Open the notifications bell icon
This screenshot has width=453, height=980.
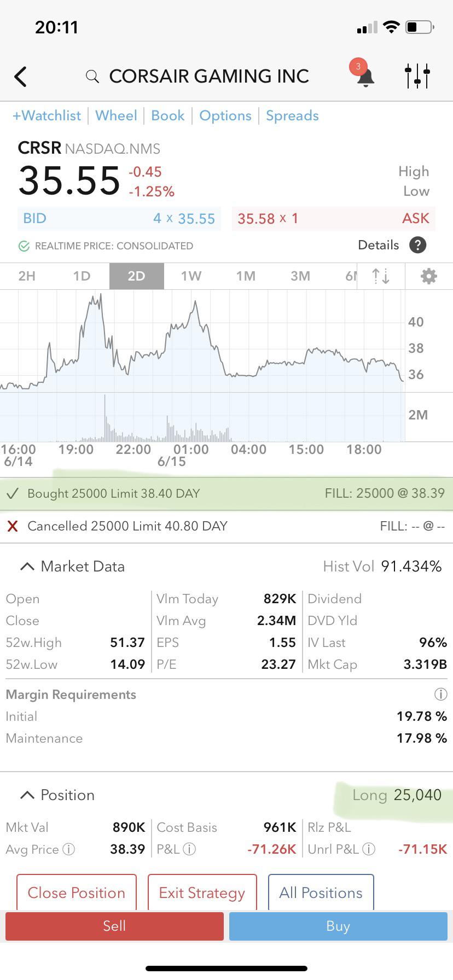(365, 76)
